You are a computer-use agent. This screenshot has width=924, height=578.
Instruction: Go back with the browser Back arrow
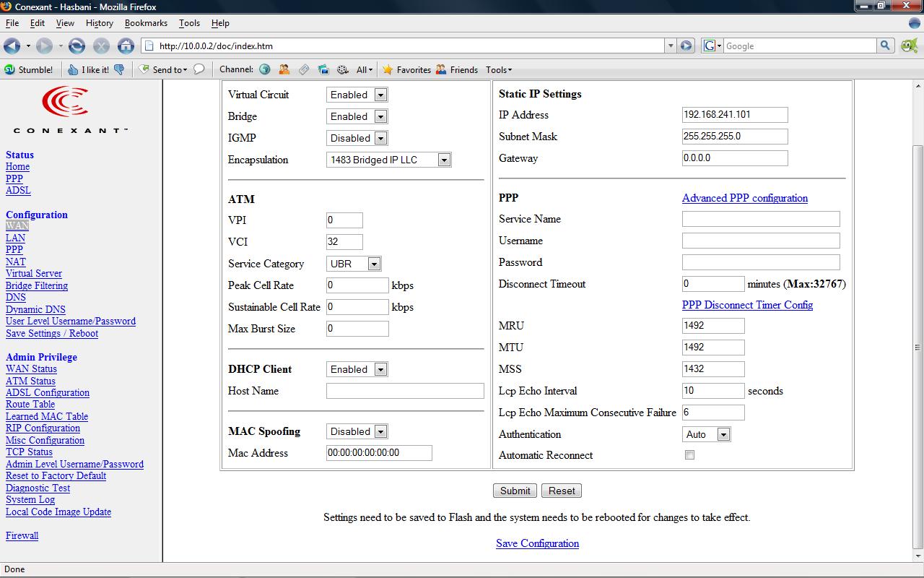pos(12,46)
